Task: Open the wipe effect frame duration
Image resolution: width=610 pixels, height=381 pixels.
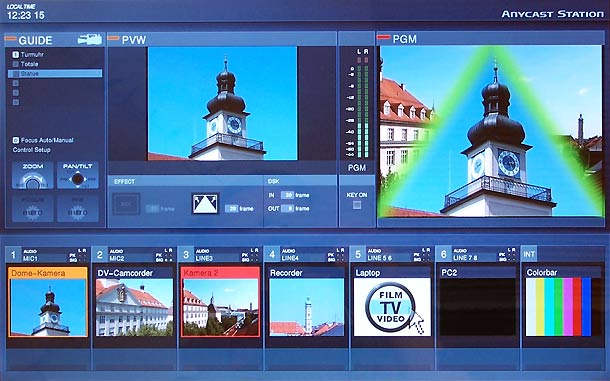Action: pyautogui.click(x=231, y=209)
